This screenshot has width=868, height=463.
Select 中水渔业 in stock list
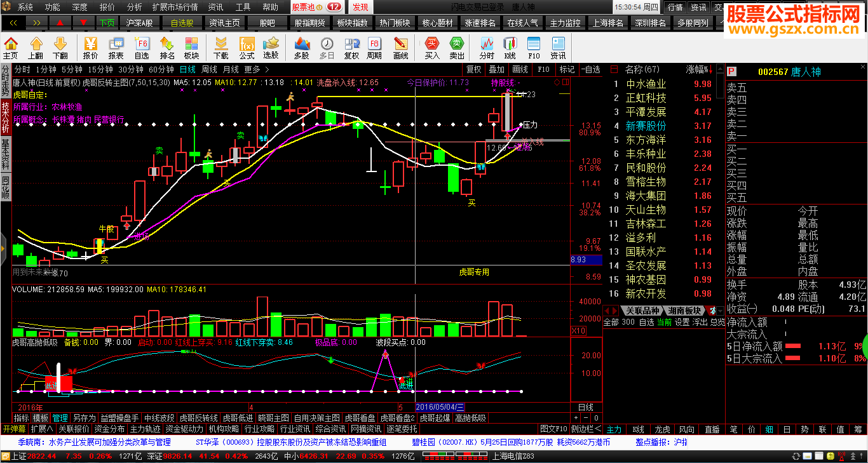[646, 84]
